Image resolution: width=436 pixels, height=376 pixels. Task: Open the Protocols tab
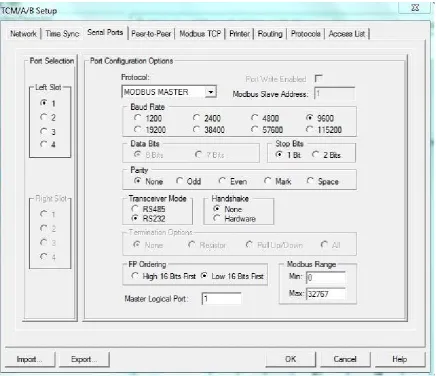[x=306, y=34]
